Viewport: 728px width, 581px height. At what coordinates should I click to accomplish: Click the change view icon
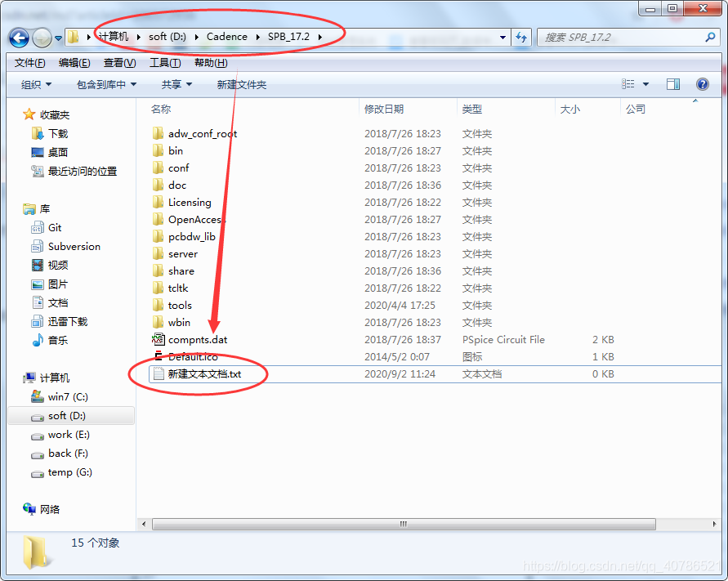(x=628, y=84)
